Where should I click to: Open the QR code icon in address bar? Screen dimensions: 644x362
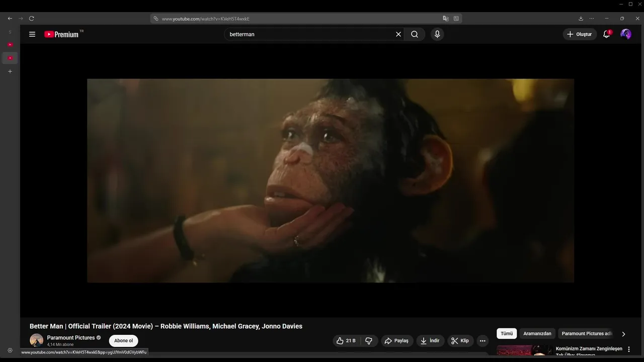tap(456, 19)
